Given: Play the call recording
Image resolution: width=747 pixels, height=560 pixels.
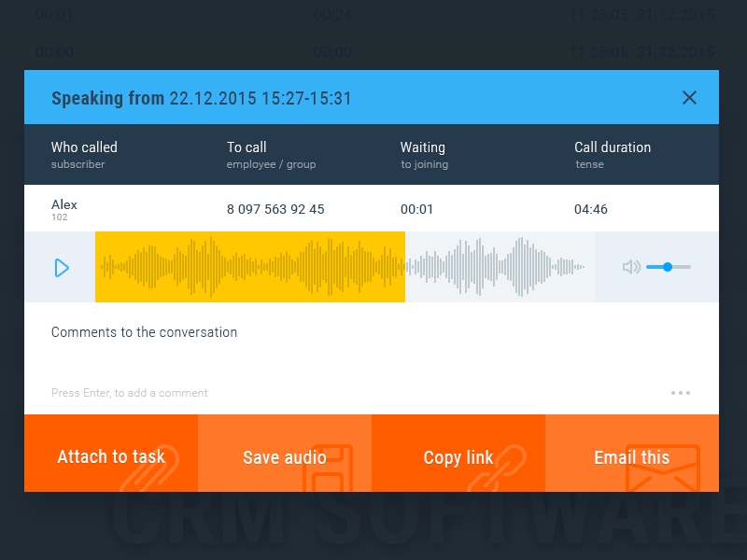Looking at the screenshot, I should pyautogui.click(x=62, y=268).
